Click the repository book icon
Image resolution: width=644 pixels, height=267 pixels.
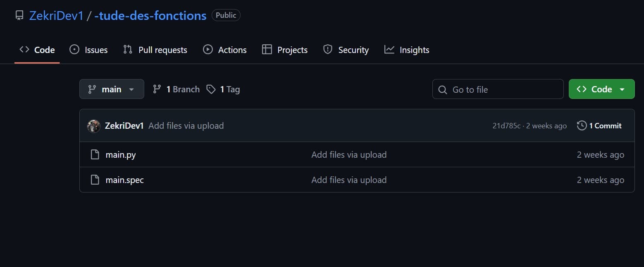[19, 15]
